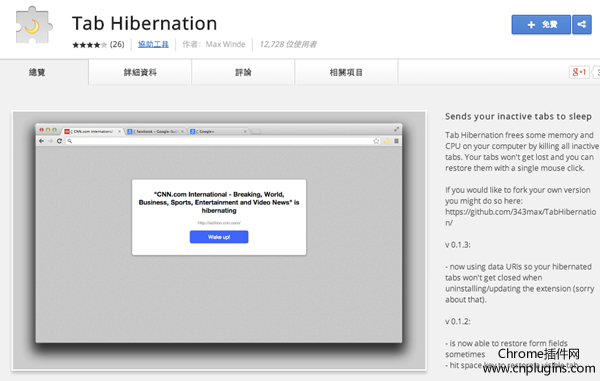Click the heading 'Sends your inactive tabs to sleep'

(518, 116)
